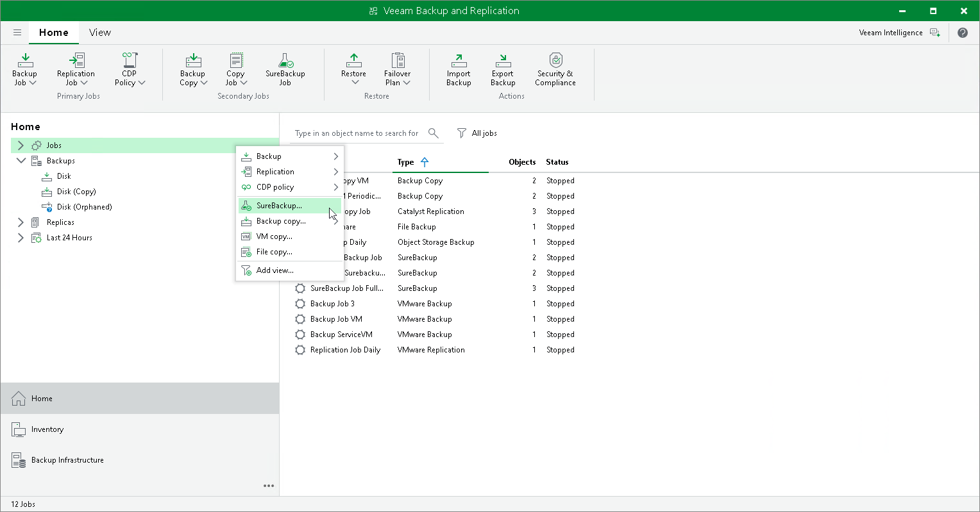Viewport: 980px width, 512px height.
Task: Open the Replication Job ribbon button
Action: (x=76, y=69)
